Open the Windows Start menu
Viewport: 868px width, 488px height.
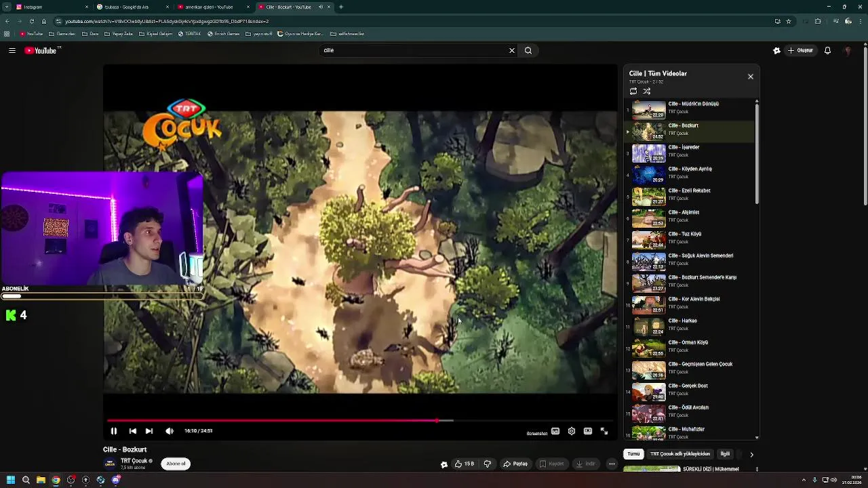pos(11,480)
